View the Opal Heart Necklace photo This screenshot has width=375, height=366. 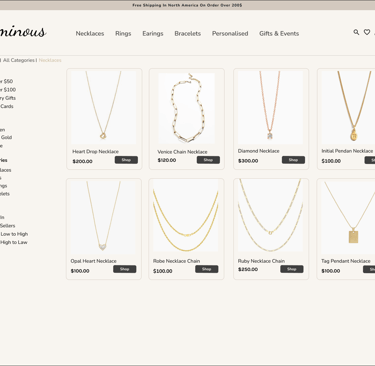tap(103, 217)
